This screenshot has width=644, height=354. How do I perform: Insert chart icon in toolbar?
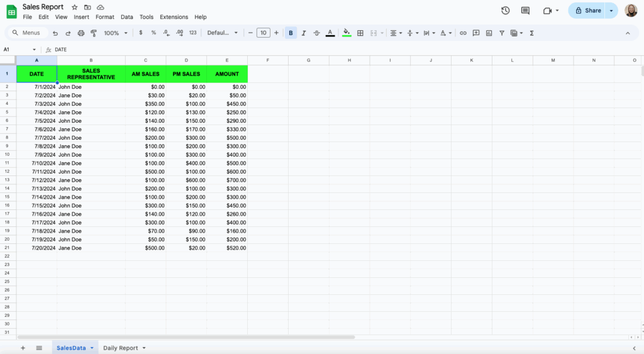coord(489,33)
